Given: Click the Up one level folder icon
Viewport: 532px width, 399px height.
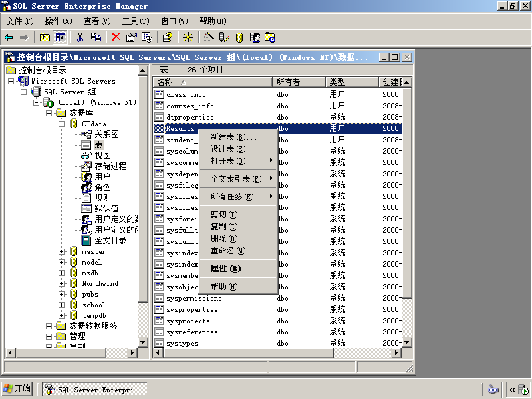Looking at the screenshot, I should tap(45, 37).
